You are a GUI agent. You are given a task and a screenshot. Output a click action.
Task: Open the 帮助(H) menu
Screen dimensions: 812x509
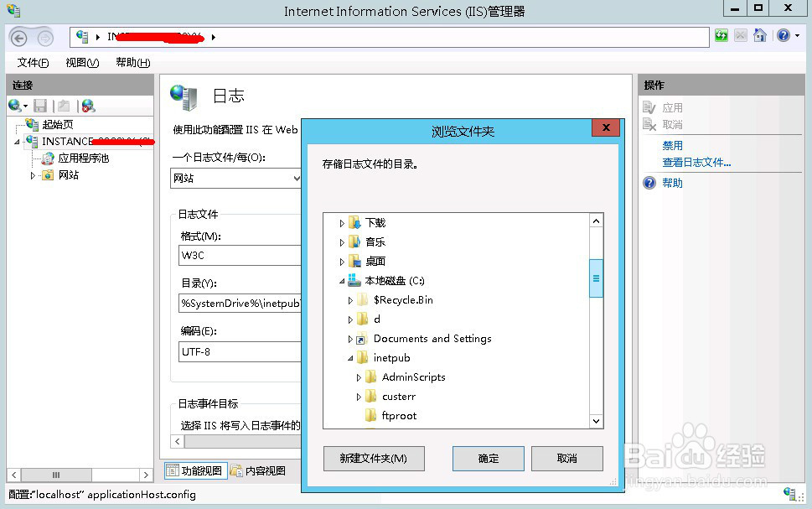(x=132, y=63)
